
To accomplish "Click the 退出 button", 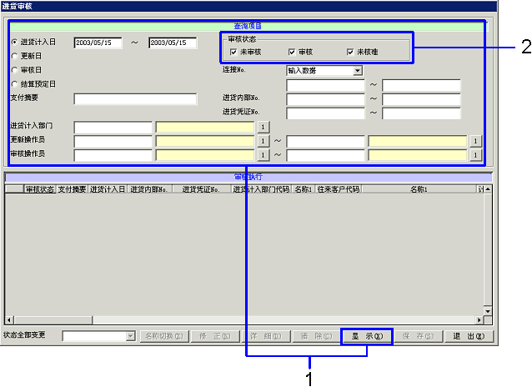I will tap(468, 336).
